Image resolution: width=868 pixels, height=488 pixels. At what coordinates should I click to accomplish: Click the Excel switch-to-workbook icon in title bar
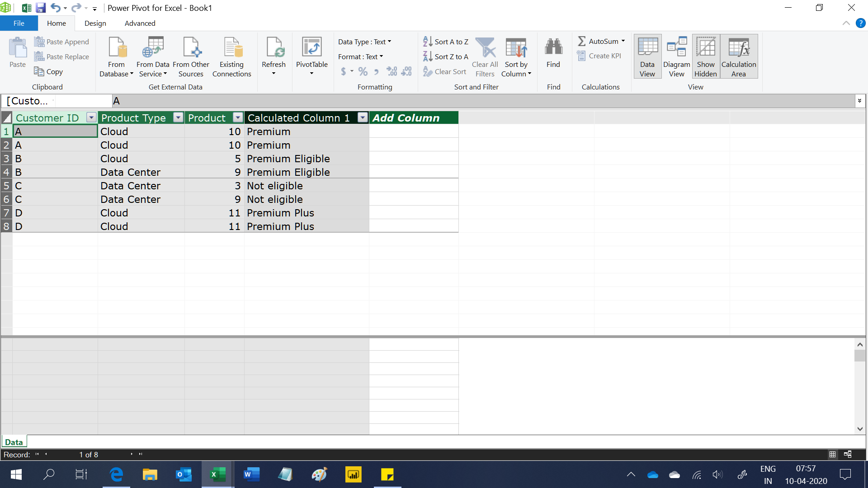click(x=27, y=8)
